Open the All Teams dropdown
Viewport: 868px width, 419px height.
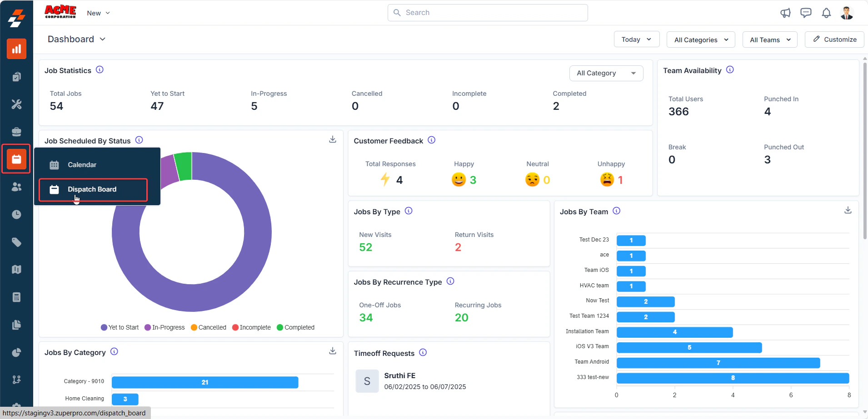pyautogui.click(x=770, y=39)
